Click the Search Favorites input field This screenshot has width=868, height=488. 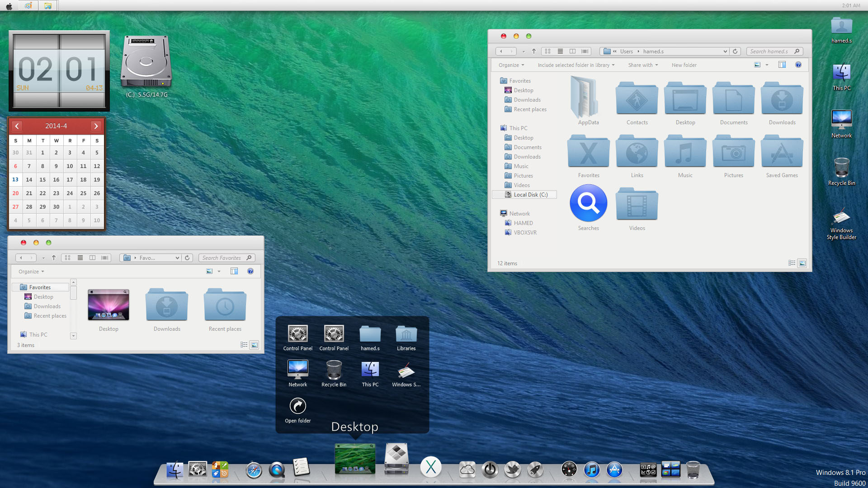click(x=224, y=258)
